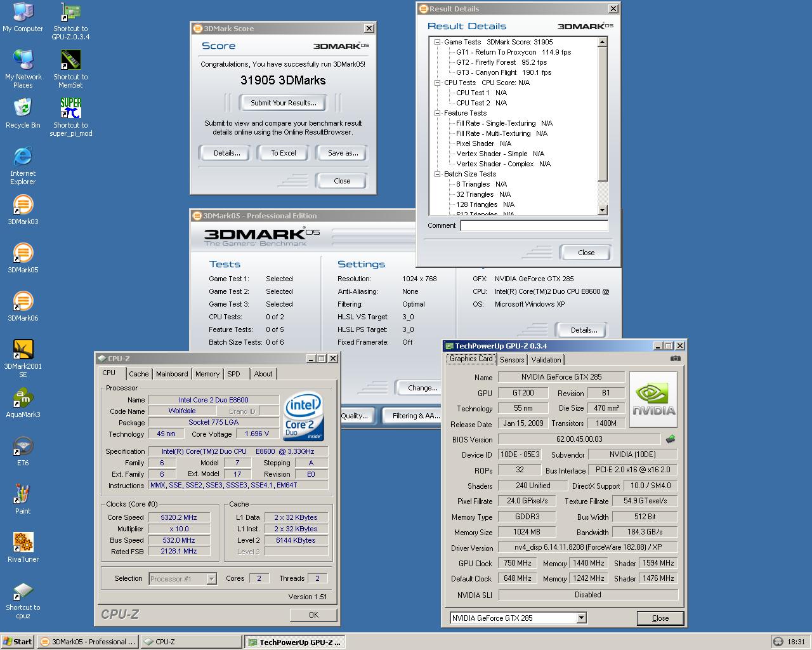Select the Pixel Shader N/A row
This screenshot has width=812, height=650.
pyautogui.click(x=483, y=143)
